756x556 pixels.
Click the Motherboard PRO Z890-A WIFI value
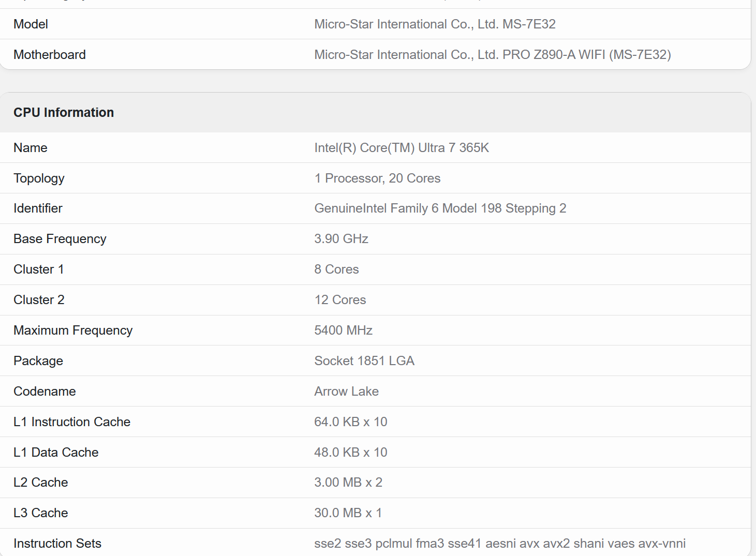point(492,55)
